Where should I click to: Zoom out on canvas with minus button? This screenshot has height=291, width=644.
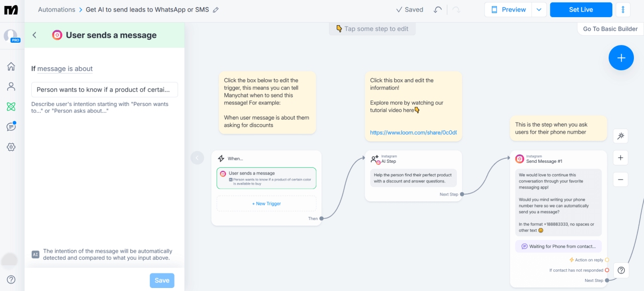point(620,179)
